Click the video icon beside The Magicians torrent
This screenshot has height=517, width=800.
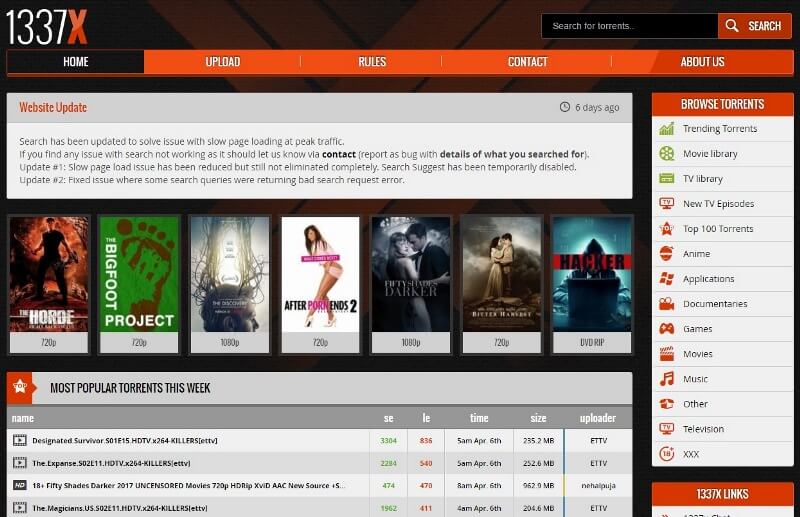[19, 508]
